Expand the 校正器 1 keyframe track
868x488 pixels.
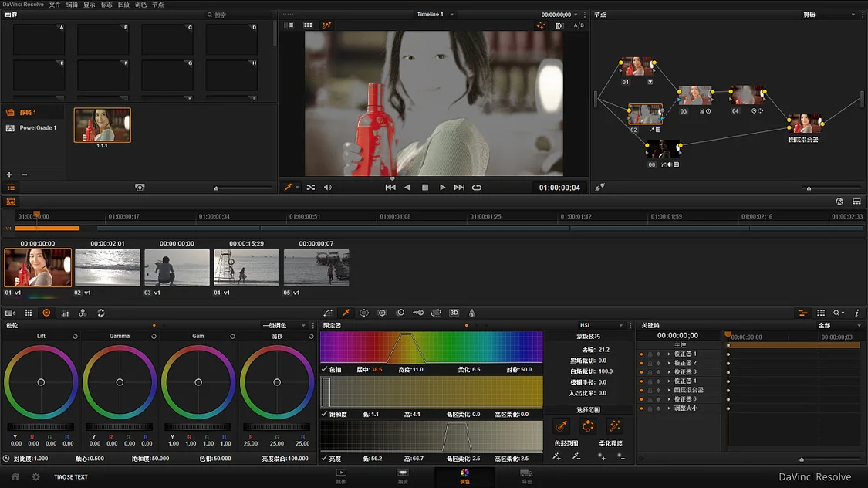(669, 354)
